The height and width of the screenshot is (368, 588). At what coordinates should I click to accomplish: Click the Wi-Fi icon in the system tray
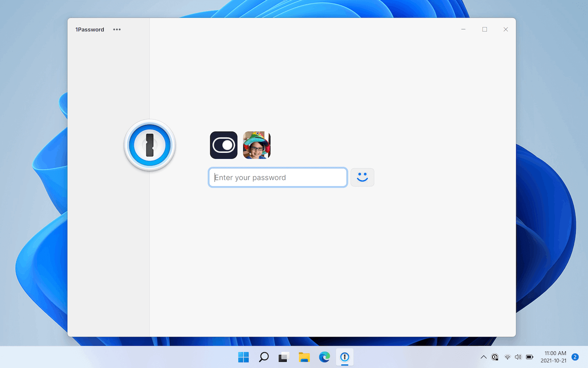pyautogui.click(x=507, y=357)
